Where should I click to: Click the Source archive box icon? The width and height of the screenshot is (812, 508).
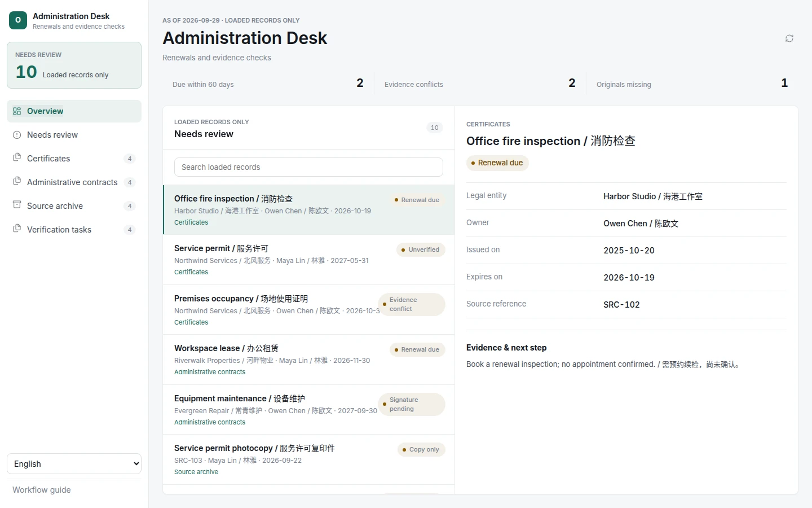[17, 205]
